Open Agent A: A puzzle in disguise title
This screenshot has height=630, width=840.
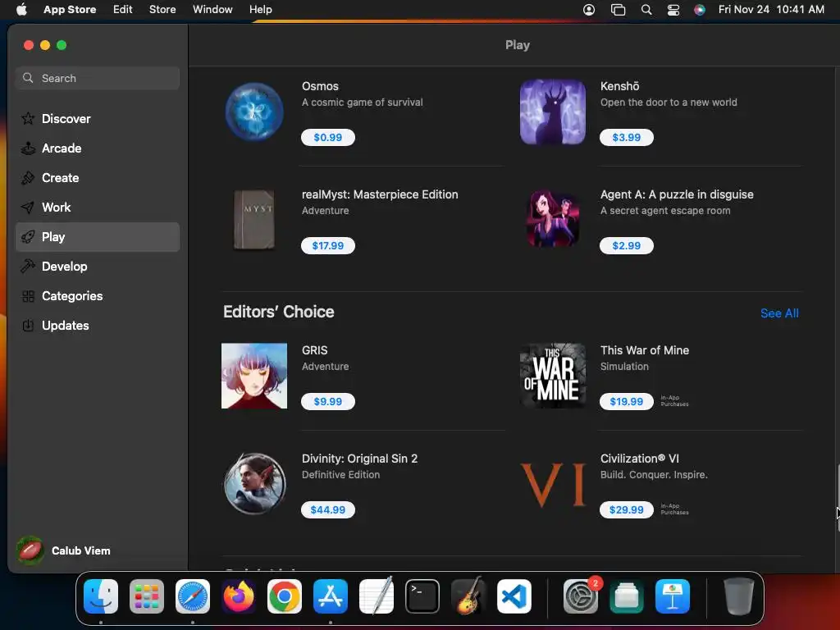tap(677, 194)
